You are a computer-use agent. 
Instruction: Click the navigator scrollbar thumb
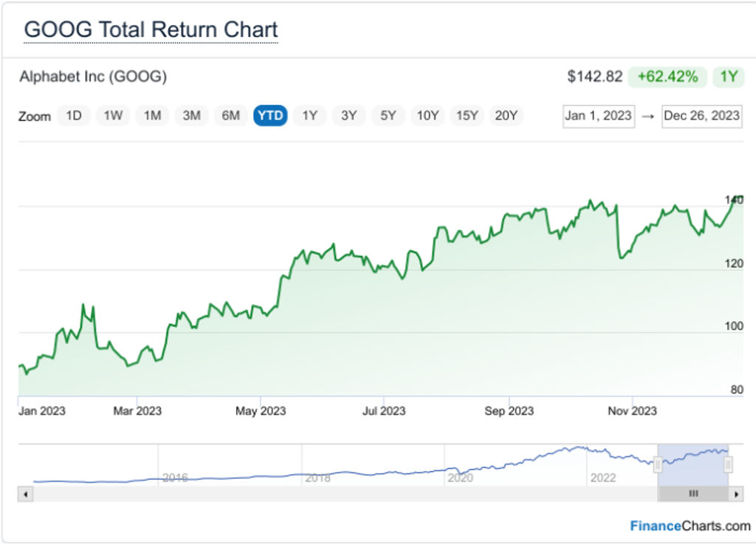(x=693, y=494)
